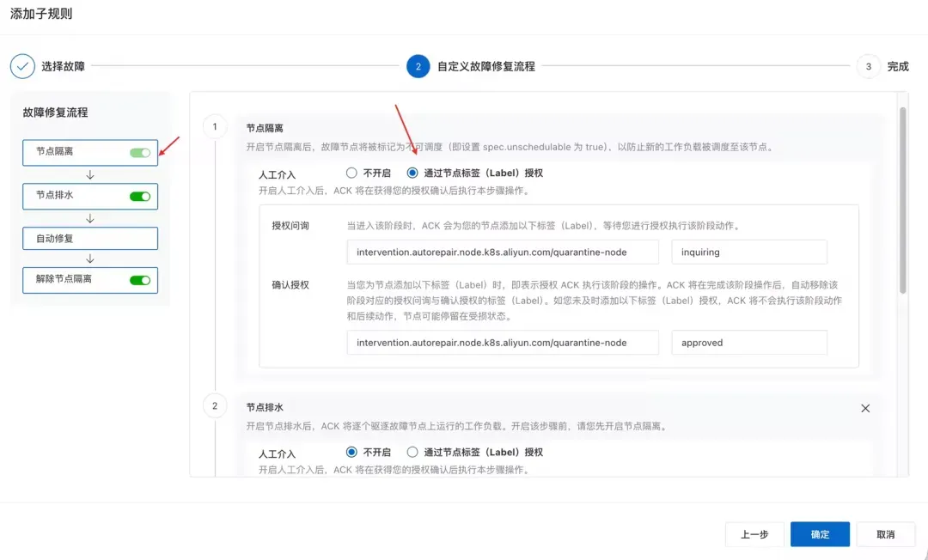Focus the 授权问询 label key input field
The image size is (928, 560).
[x=503, y=252]
